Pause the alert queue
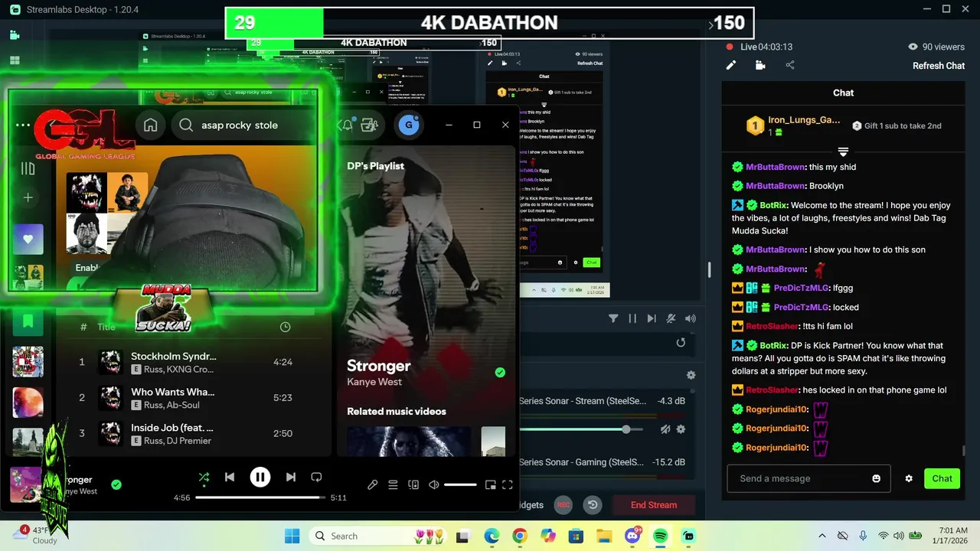This screenshot has height=551, width=980. pos(632,318)
